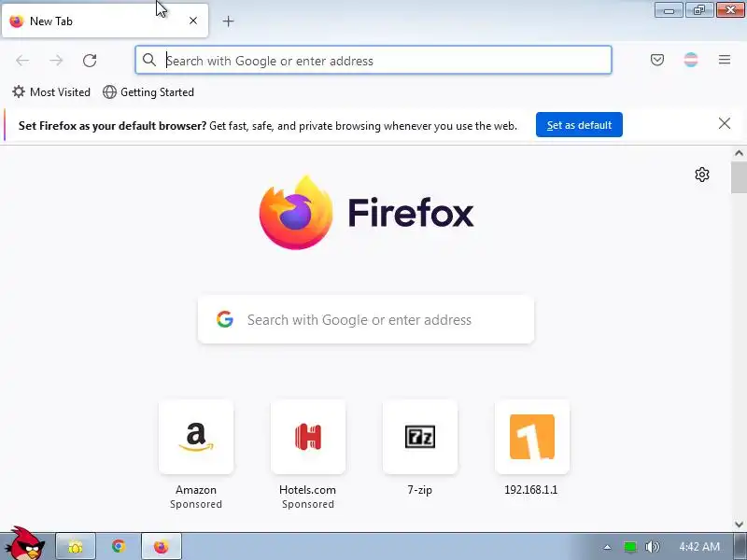Open the Firefox account avatar icon
The image size is (747, 560).
click(691, 60)
